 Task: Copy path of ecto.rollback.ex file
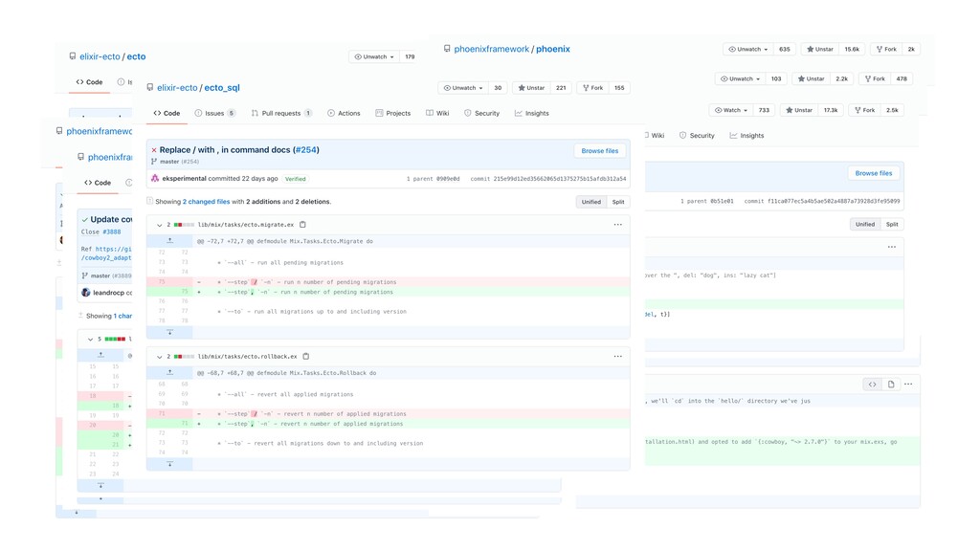tap(305, 356)
